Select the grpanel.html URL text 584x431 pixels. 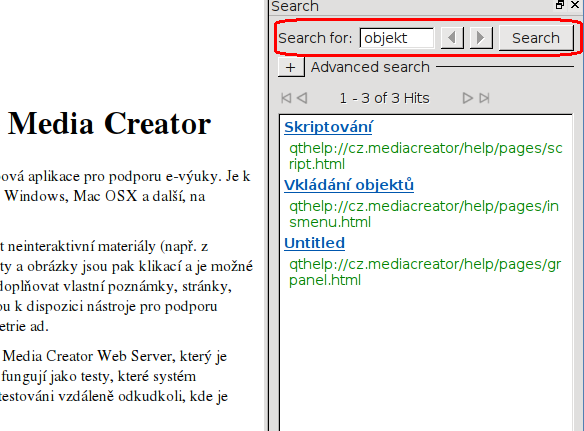click(x=425, y=272)
